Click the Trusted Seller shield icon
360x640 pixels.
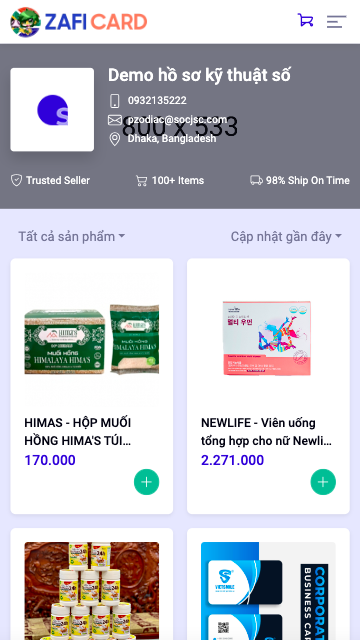[16, 180]
